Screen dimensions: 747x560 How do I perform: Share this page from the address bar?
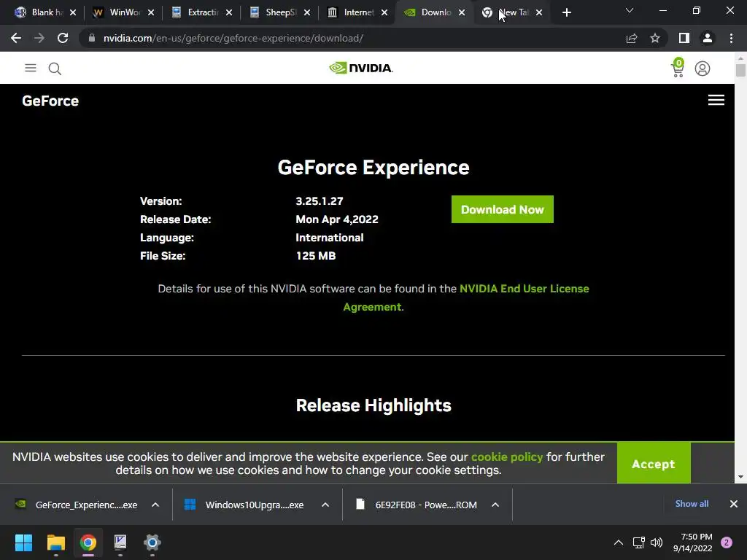[x=632, y=38]
